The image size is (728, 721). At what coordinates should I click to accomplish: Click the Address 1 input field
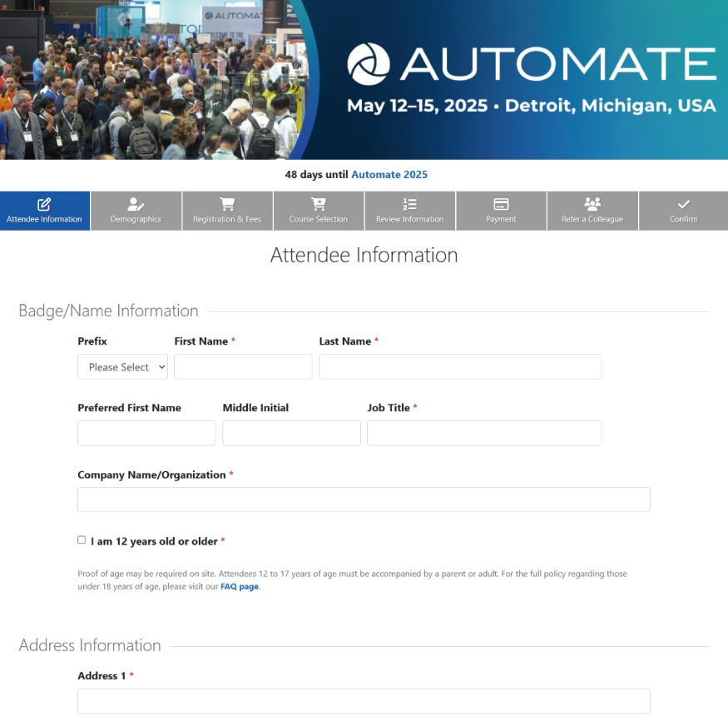(364, 701)
